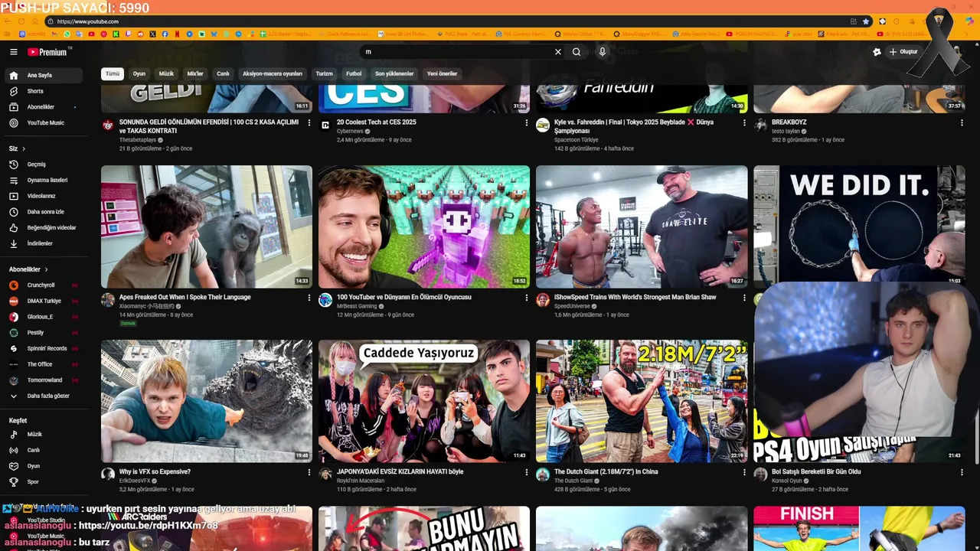This screenshot has width=980, height=551.
Task: Open ErikDoesVFX channel link
Action: [x=135, y=481]
